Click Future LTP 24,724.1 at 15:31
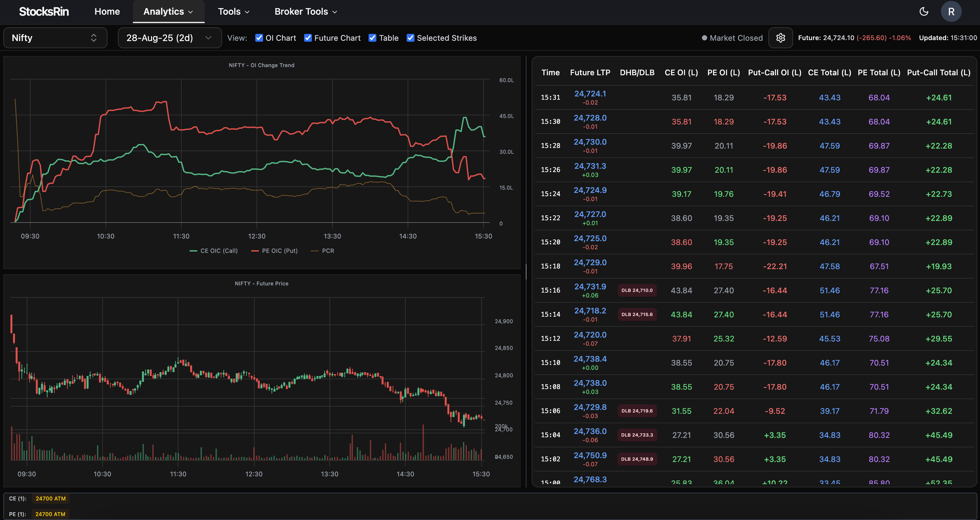Viewport: 980px width, 520px height. click(590, 94)
